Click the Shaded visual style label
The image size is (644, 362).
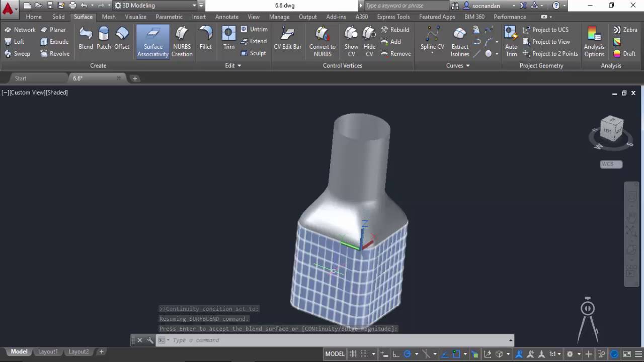coord(57,93)
